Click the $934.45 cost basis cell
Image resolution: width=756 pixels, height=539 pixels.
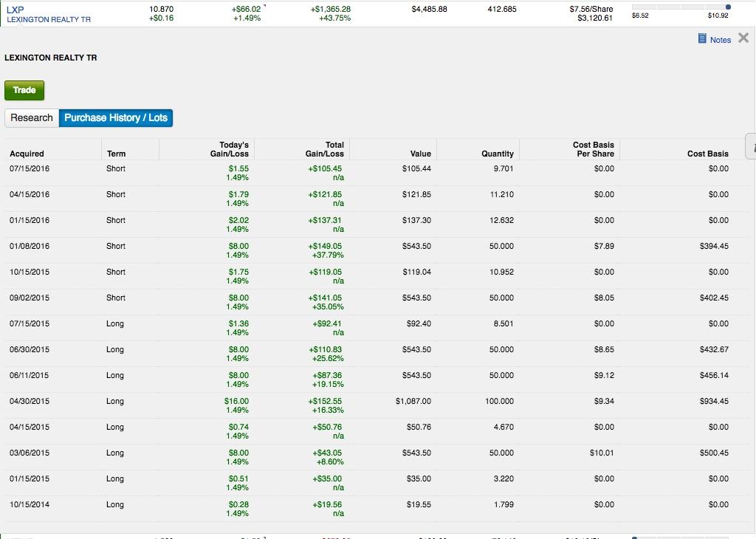click(x=714, y=401)
